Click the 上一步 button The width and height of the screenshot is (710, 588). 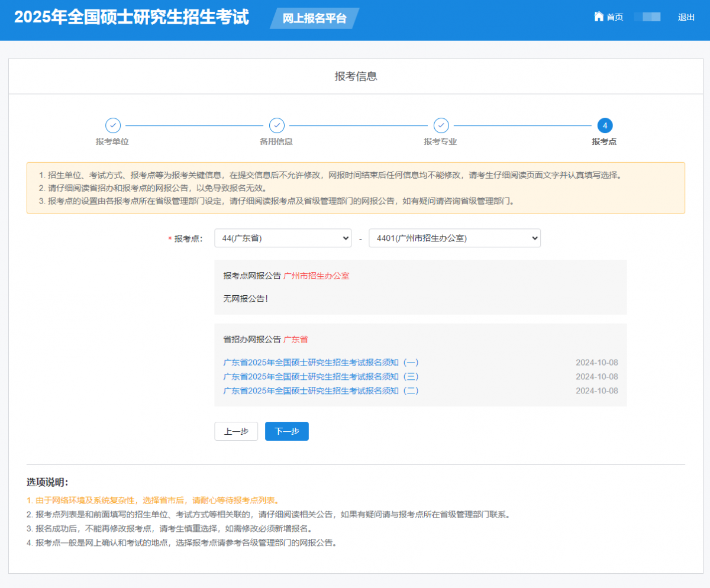click(x=236, y=431)
